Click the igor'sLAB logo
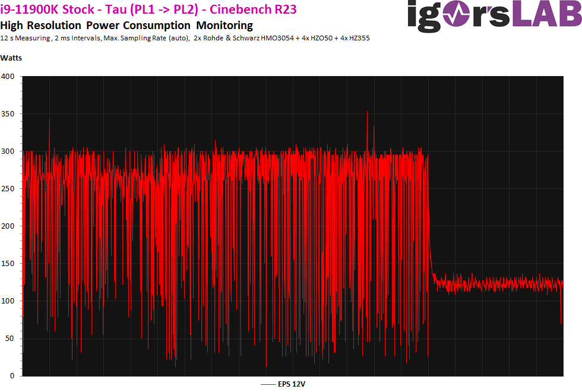The width and height of the screenshot is (582, 392). (494, 15)
